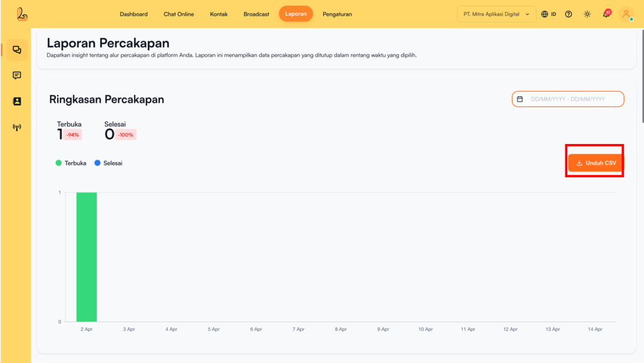Toggle light/dark theme sun icon
Screen dimensions: 644x363
click(587, 14)
